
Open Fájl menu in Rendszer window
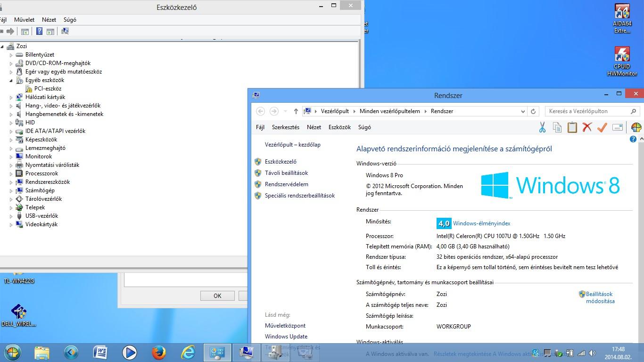point(260,127)
